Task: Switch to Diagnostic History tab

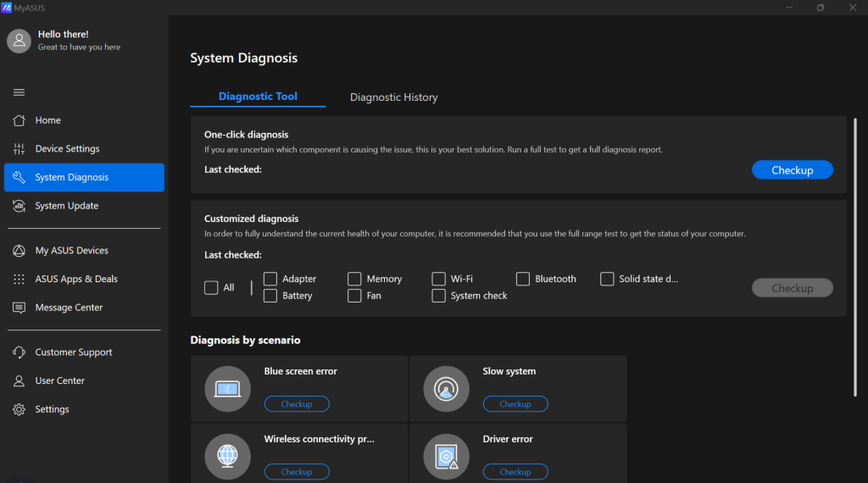Action: [393, 97]
